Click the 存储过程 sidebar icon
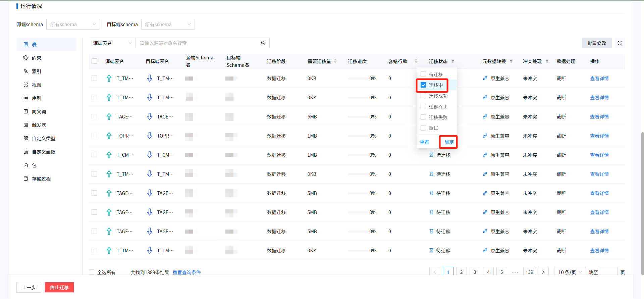The height and width of the screenshot is (299, 644). (26, 179)
